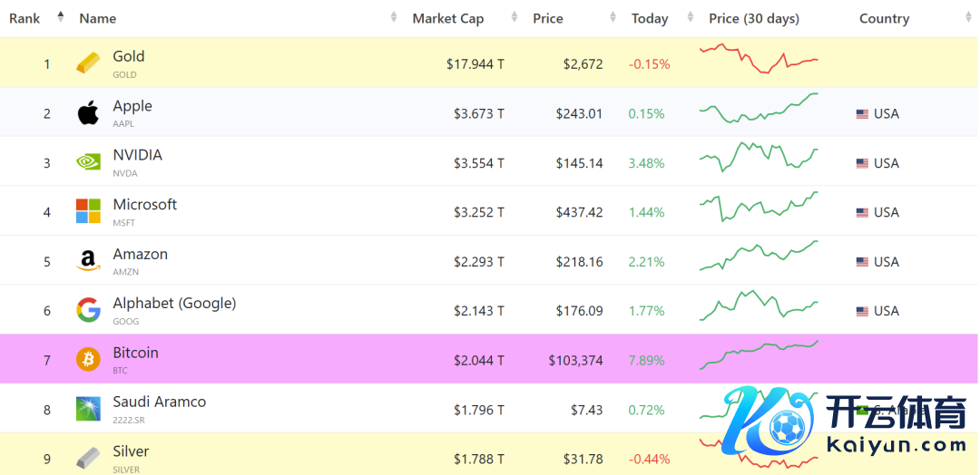Click NVIDIA's 30-day price chart

759,157
